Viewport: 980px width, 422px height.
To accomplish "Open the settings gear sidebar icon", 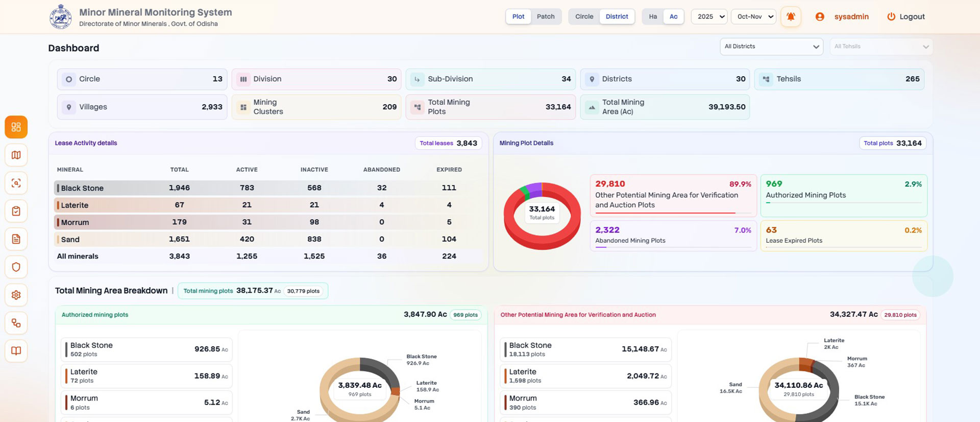I will [16, 295].
